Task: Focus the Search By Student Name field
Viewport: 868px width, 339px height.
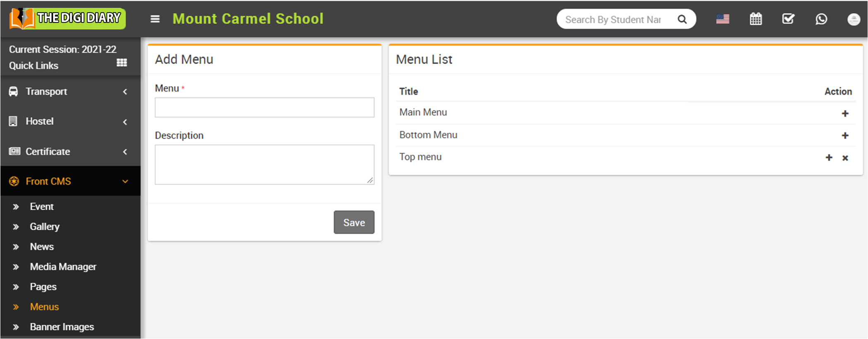Action: (614, 19)
